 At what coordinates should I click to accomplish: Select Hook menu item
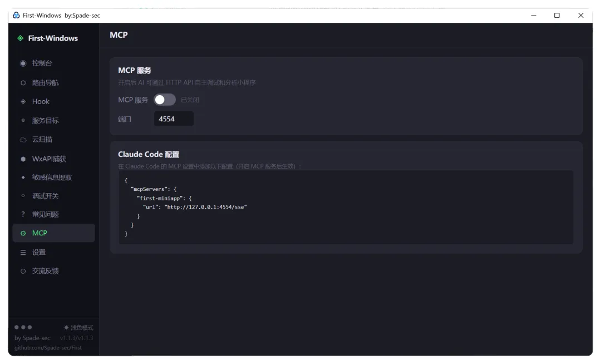pyautogui.click(x=53, y=101)
